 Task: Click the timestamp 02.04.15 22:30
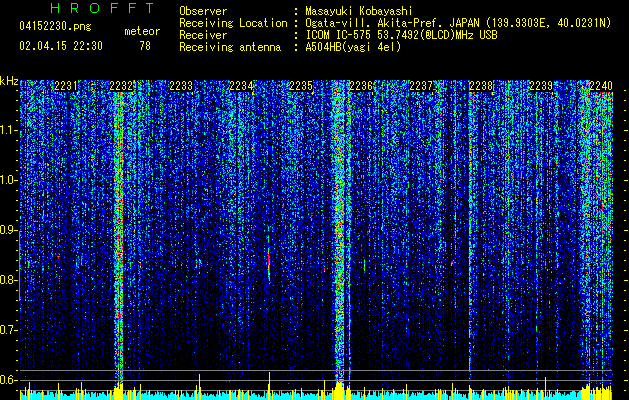[61, 46]
